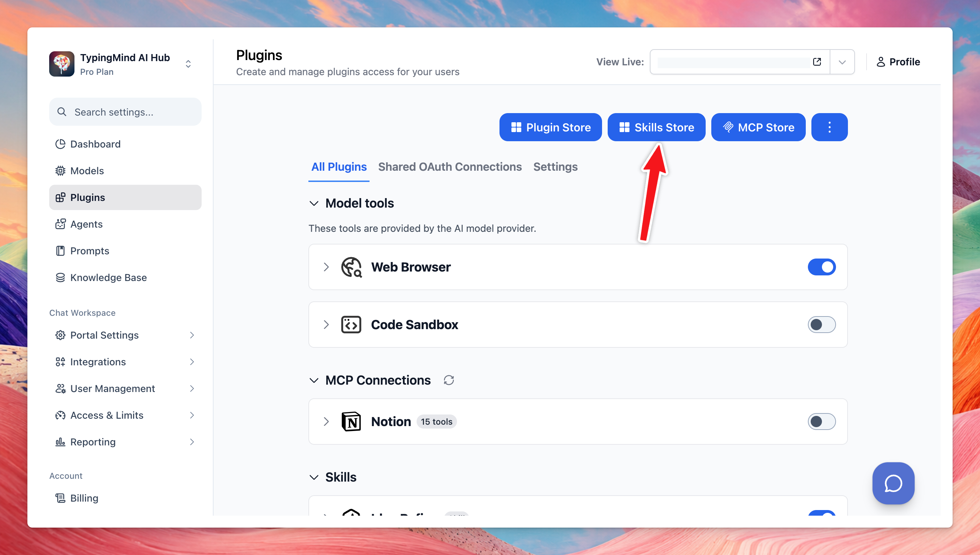The height and width of the screenshot is (555, 980).
Task: Click the Billing receipt icon
Action: 60,498
